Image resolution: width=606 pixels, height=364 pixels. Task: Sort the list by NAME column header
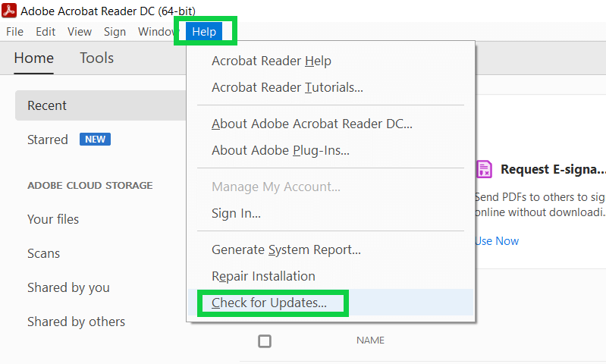(370, 340)
